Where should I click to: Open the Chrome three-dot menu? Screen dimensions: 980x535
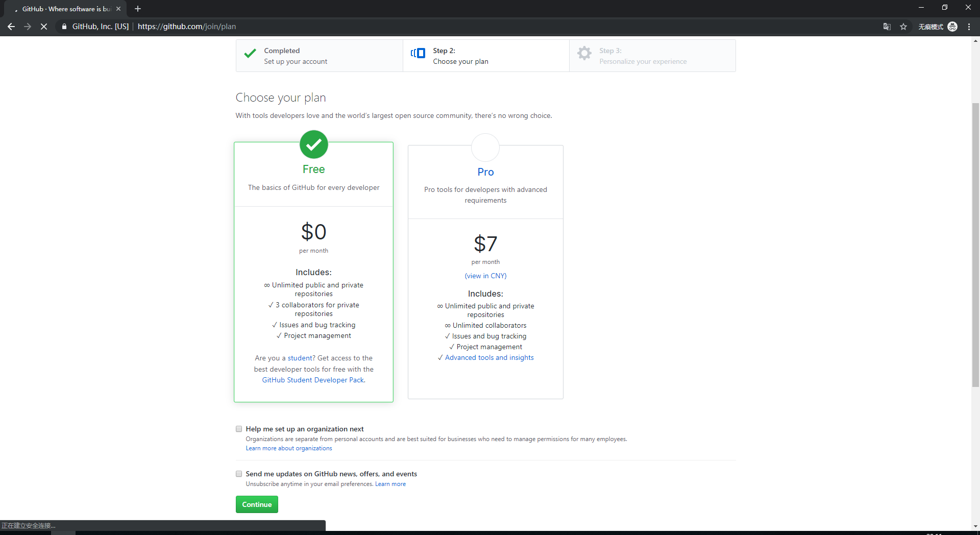969,27
